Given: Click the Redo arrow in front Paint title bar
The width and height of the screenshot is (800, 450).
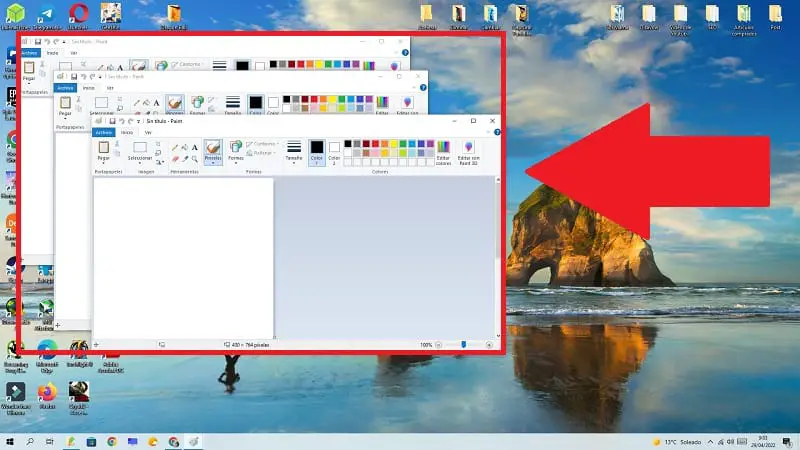Looking at the screenshot, I should tap(130, 121).
